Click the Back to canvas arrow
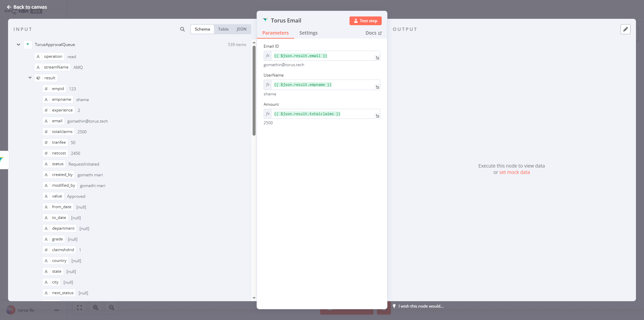Screen dimensions: 644x320 tap(9, 7)
